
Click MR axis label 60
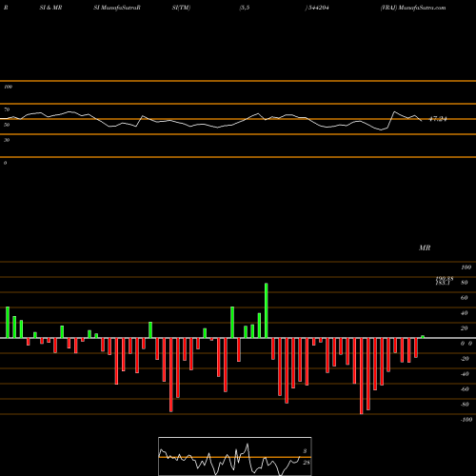(x=464, y=298)
